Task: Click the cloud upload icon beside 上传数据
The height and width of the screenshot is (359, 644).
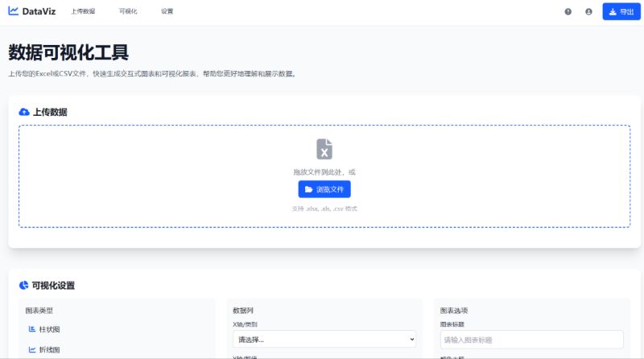Action: click(x=24, y=112)
